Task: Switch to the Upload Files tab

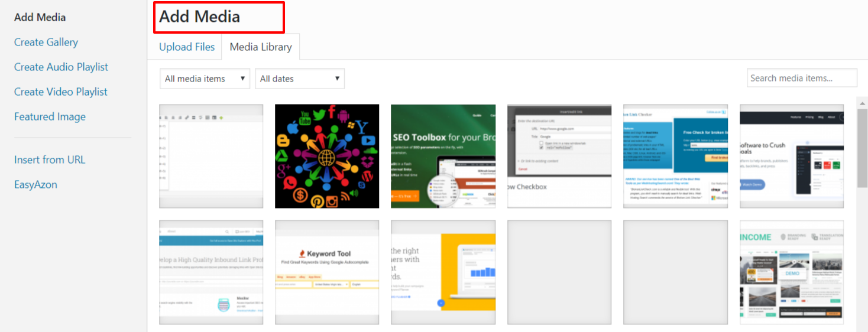Action: point(187,47)
